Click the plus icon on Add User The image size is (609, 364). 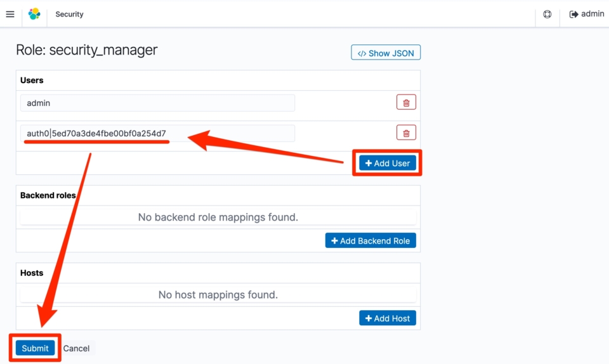click(x=369, y=163)
